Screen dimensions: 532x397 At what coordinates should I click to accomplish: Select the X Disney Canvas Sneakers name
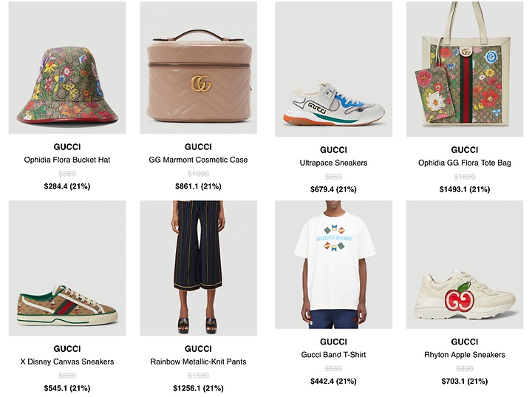click(67, 362)
